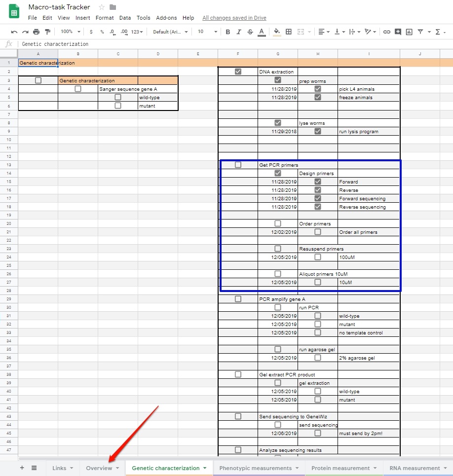Screen dimensions: 453x476
Task: Uncheck the freeze animals checkbox
Action: coord(318,97)
